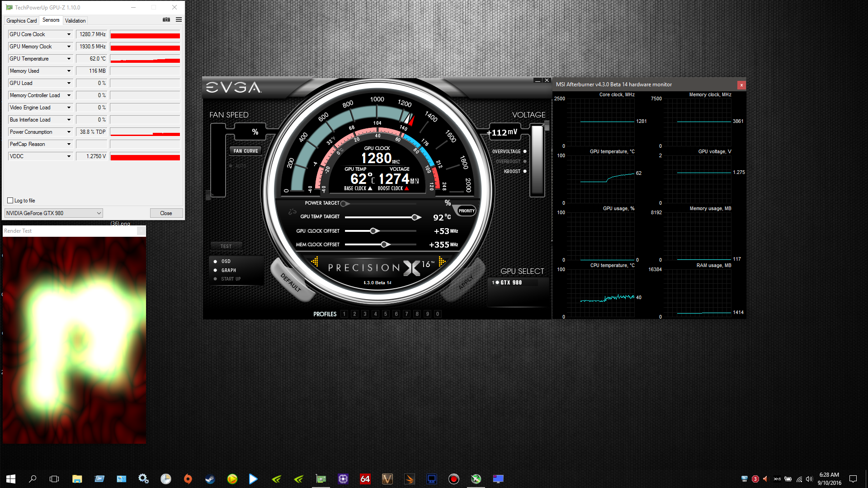Click the green circular play taskbar icon

coord(232,479)
